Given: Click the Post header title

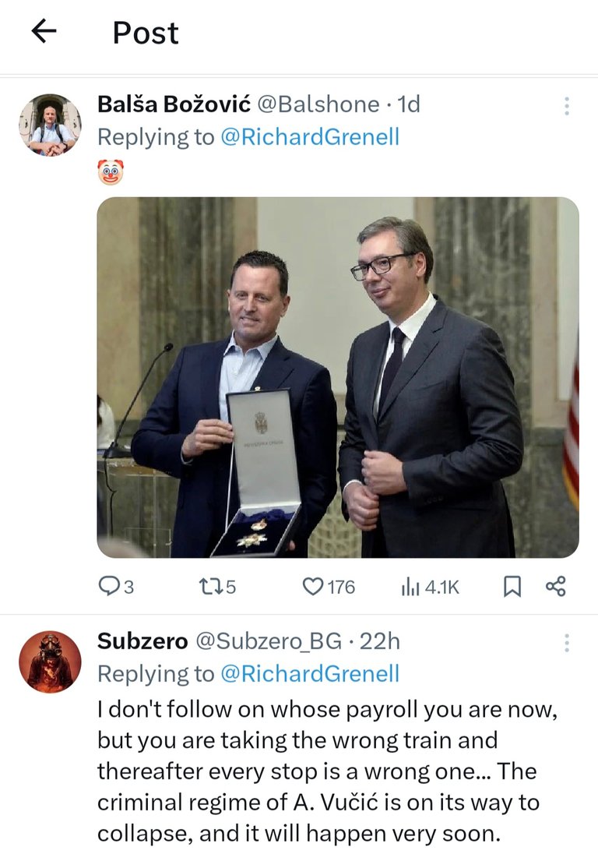Looking at the screenshot, I should click(x=146, y=33).
